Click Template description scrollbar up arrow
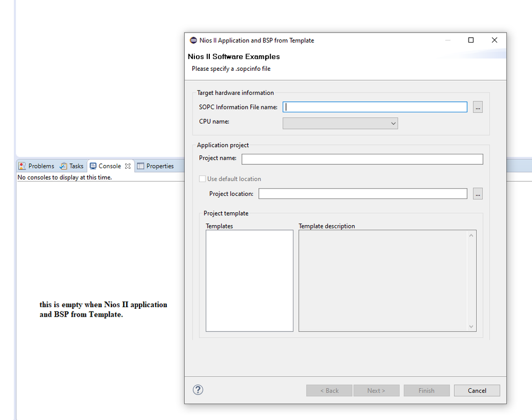The width and height of the screenshot is (532, 420). point(471,235)
